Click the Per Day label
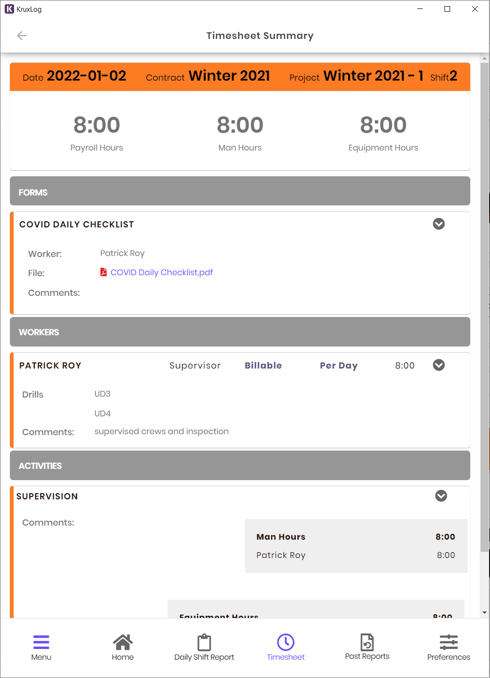 pos(339,366)
